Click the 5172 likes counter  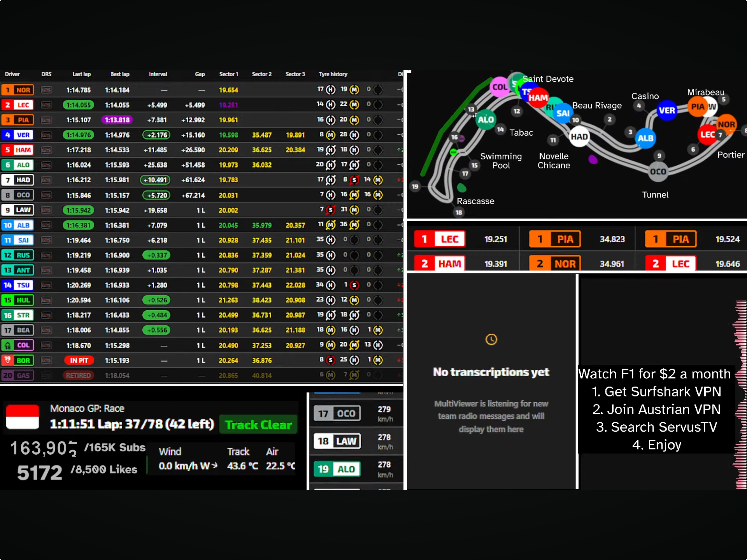pyautogui.click(x=40, y=472)
